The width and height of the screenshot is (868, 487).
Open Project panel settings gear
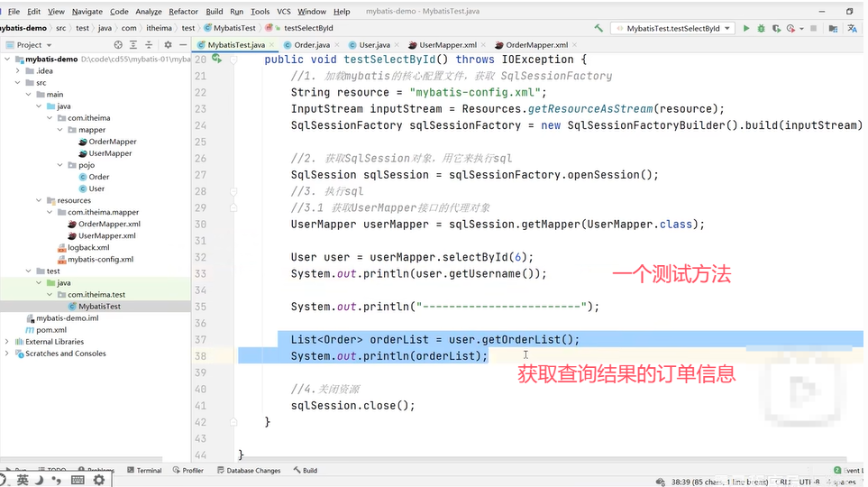tap(168, 45)
